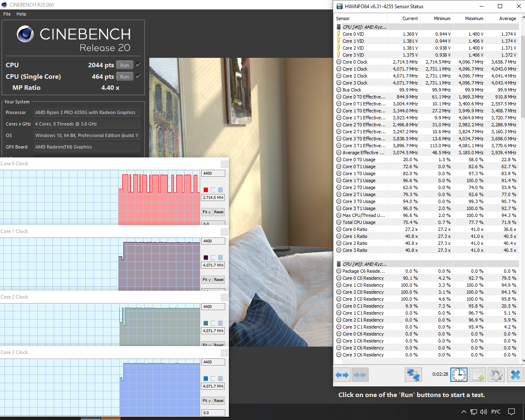Click the round icon beside Total CPU Usage
The image size is (525, 420).
click(339, 222)
